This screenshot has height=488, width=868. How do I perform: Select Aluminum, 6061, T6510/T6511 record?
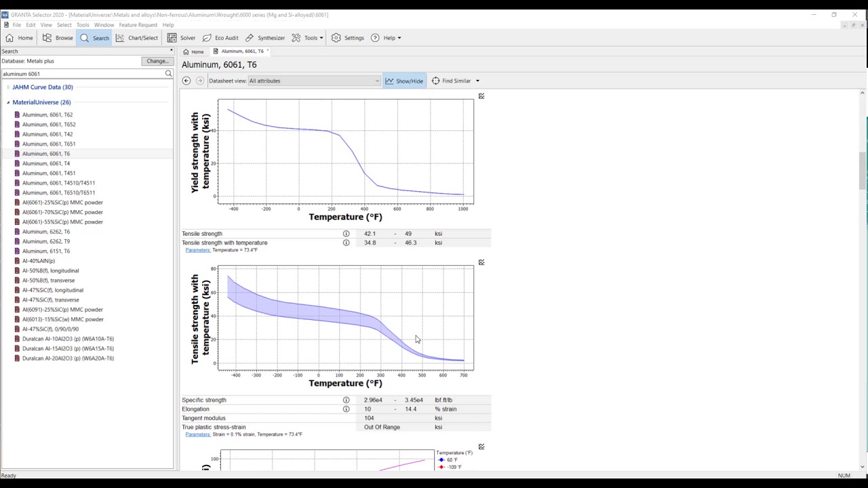(x=58, y=192)
